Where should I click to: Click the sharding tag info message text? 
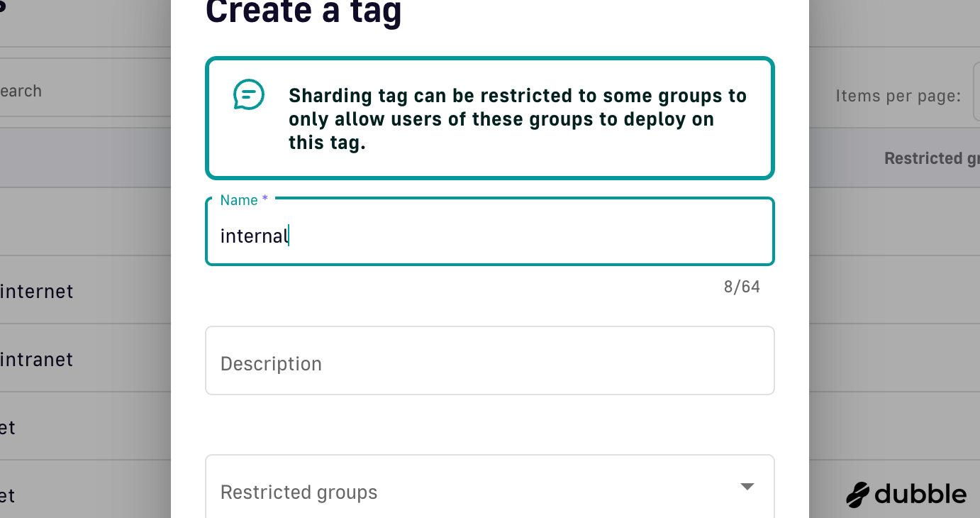pyautogui.click(x=518, y=119)
